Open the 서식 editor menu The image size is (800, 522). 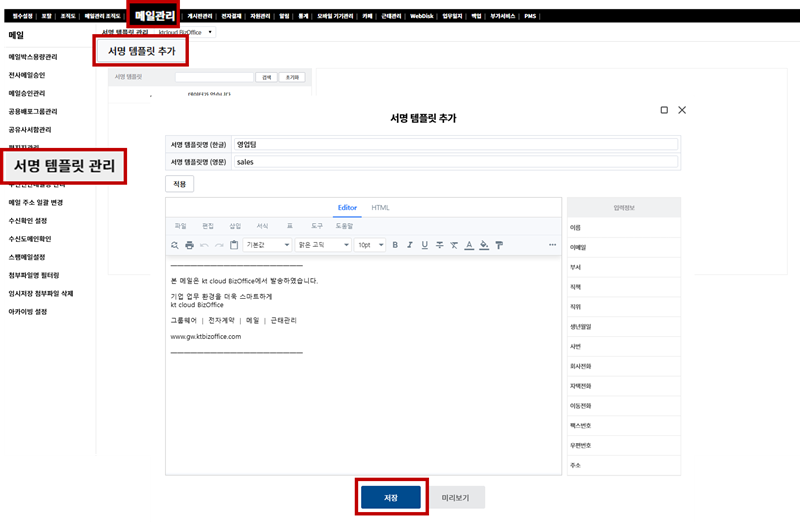262,226
